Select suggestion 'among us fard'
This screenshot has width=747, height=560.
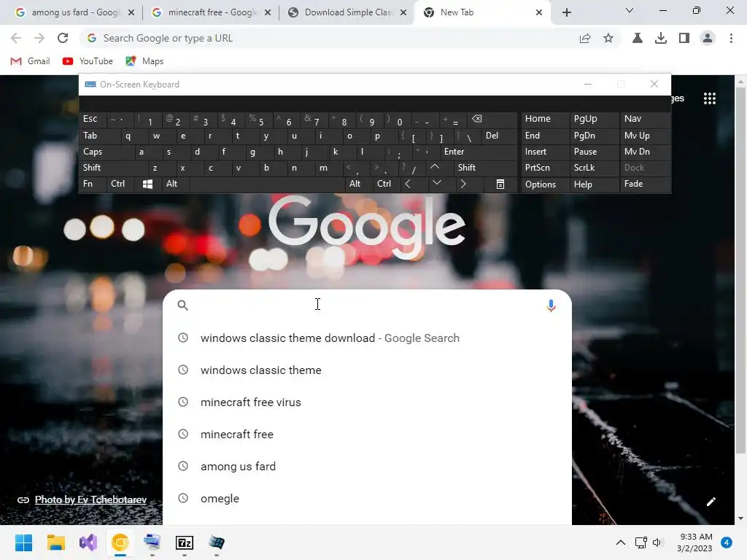coord(367,466)
